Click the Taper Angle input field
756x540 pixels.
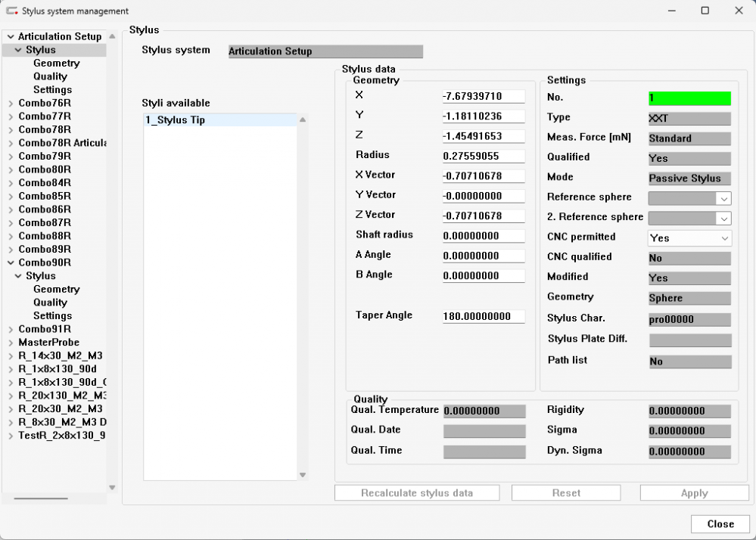pyautogui.click(x=484, y=317)
